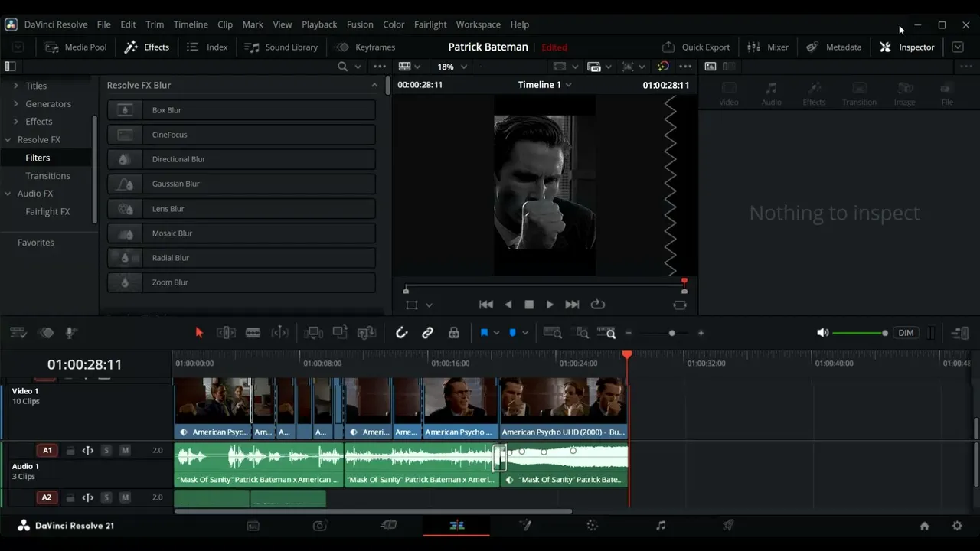Viewport: 980px width, 551px height.
Task: Select the Trim Edit Mode tool
Action: pyautogui.click(x=226, y=333)
